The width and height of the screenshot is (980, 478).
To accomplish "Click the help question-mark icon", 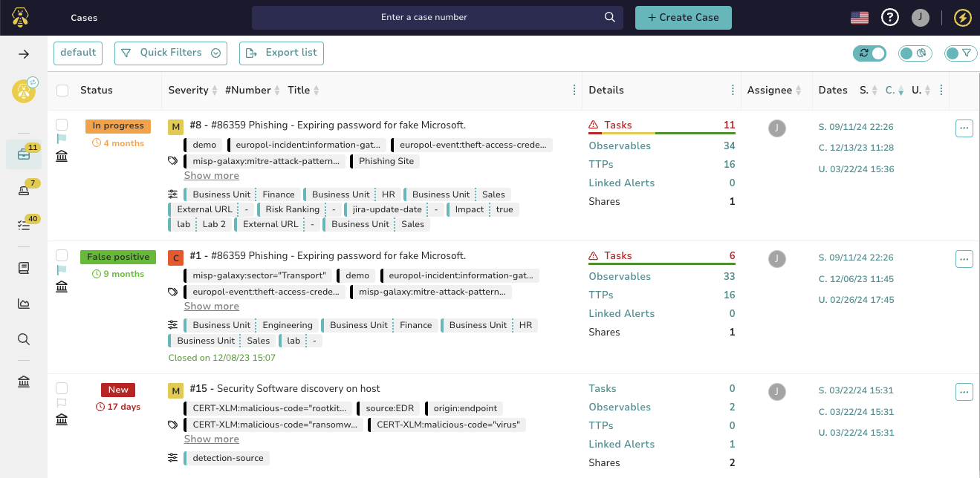I will (889, 16).
